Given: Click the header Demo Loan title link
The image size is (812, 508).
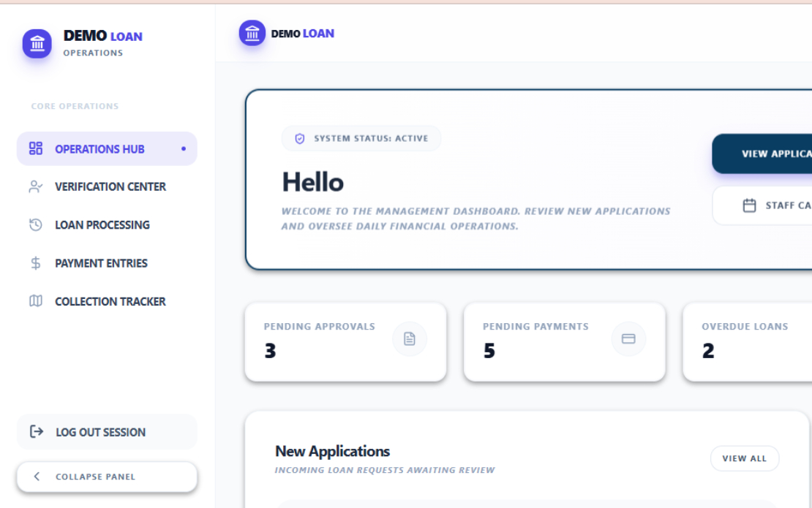Looking at the screenshot, I should tap(302, 34).
